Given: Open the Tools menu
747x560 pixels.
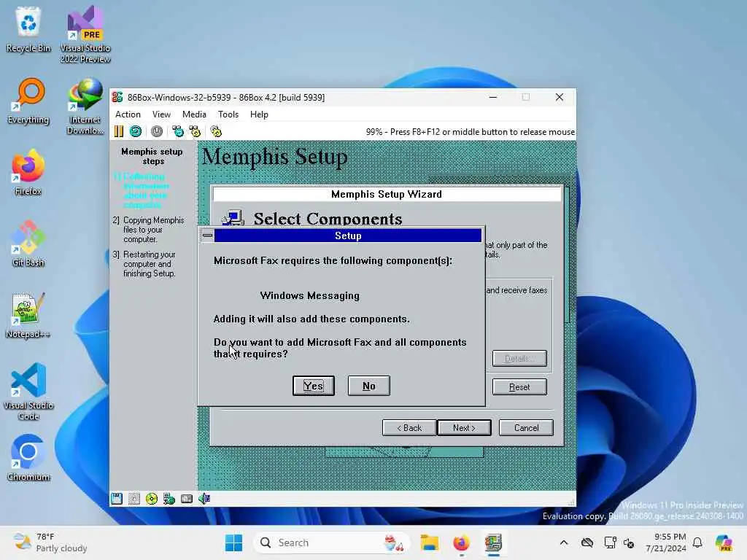Looking at the screenshot, I should [x=228, y=114].
